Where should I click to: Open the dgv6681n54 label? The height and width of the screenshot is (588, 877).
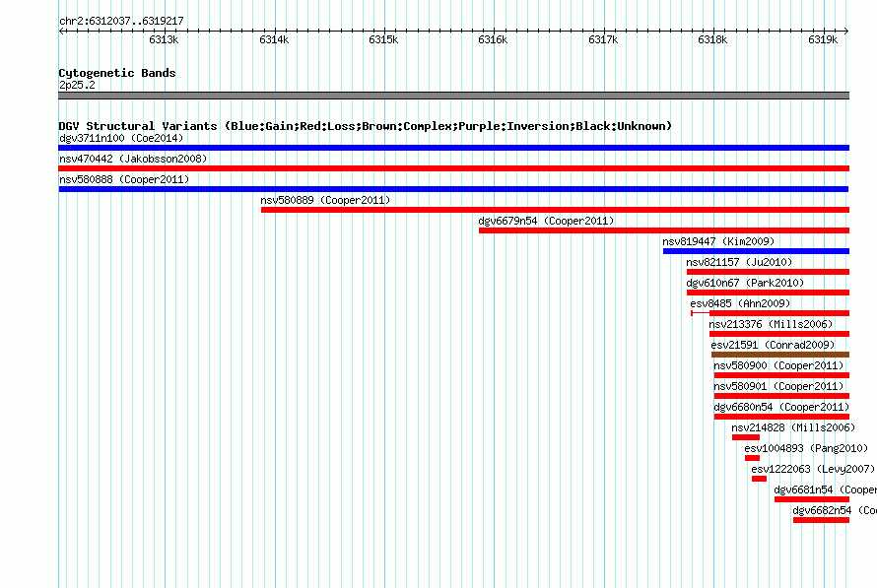click(826, 490)
